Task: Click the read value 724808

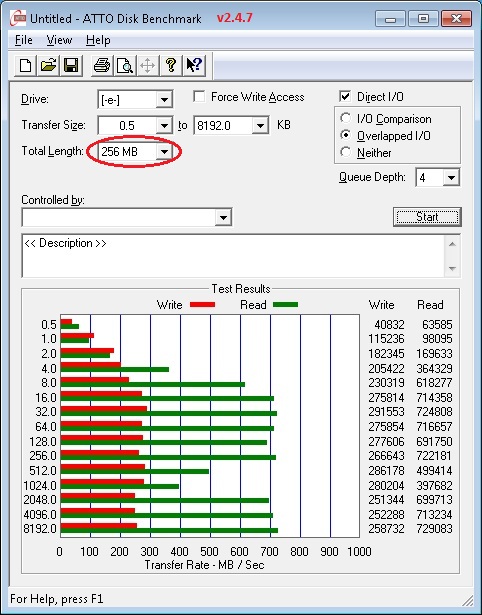Action: click(x=435, y=412)
